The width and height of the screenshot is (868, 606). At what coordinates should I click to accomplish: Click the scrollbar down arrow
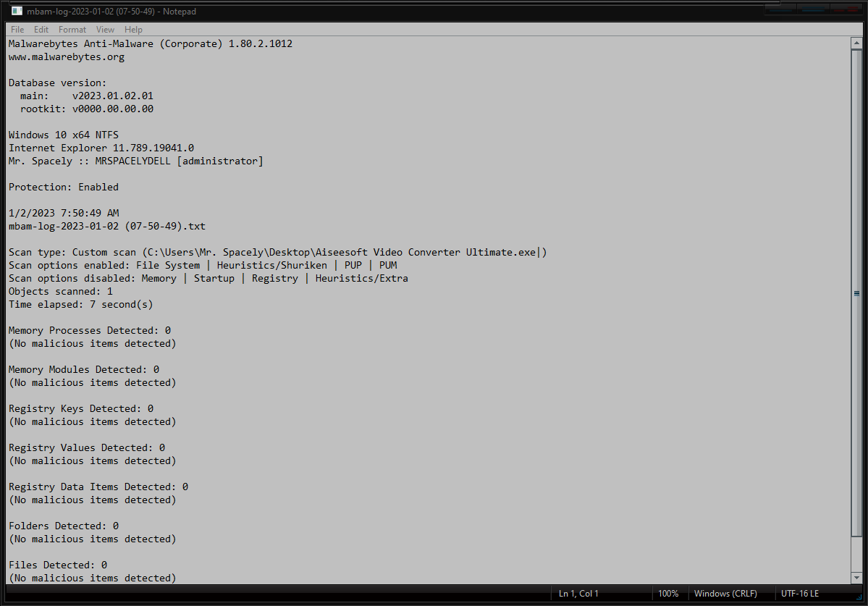pos(856,577)
